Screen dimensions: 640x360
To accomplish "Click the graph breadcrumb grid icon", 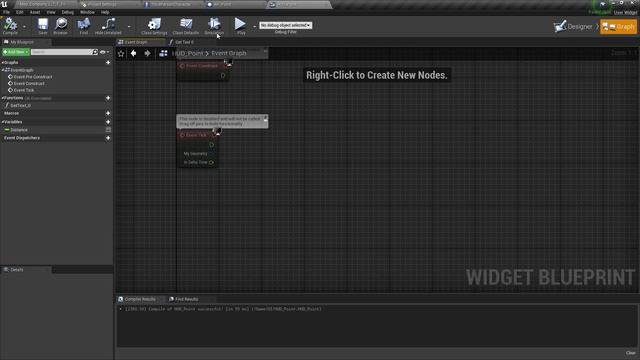I will 163,53.
